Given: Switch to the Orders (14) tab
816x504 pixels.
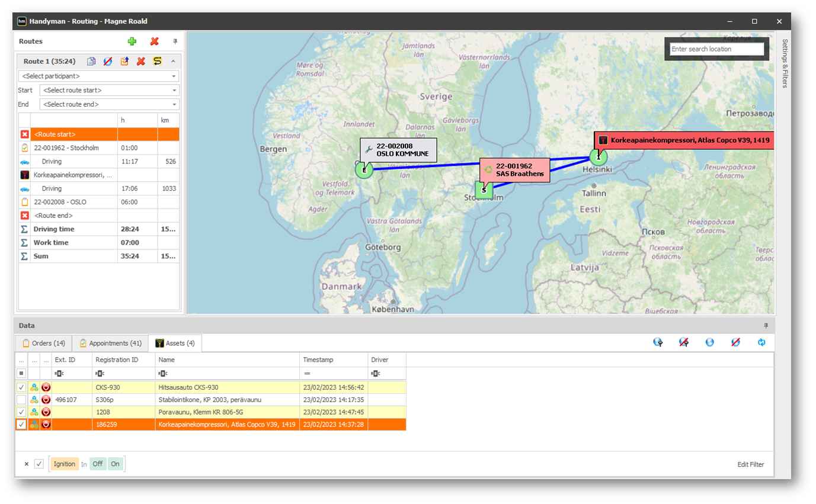Looking at the screenshot, I should click(44, 343).
